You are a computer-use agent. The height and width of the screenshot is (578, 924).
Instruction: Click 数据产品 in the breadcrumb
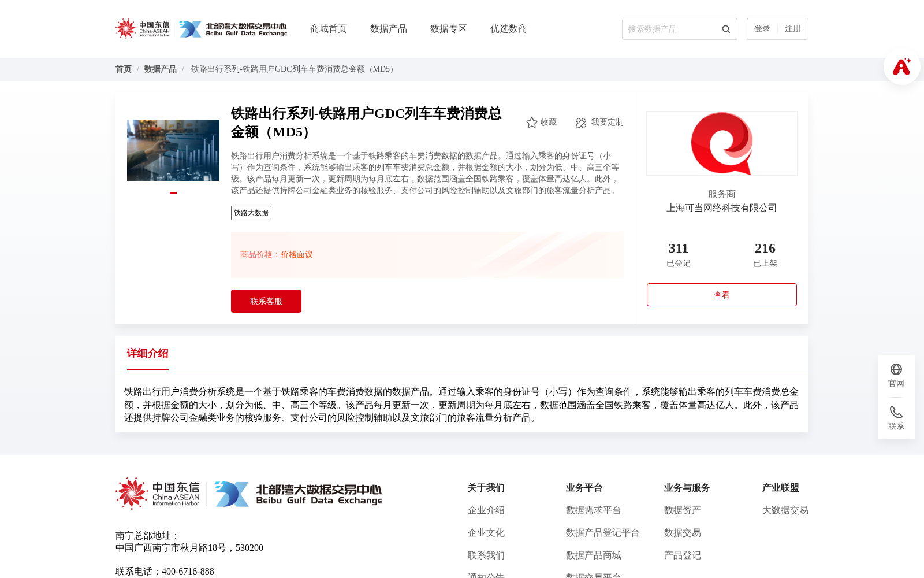point(160,69)
